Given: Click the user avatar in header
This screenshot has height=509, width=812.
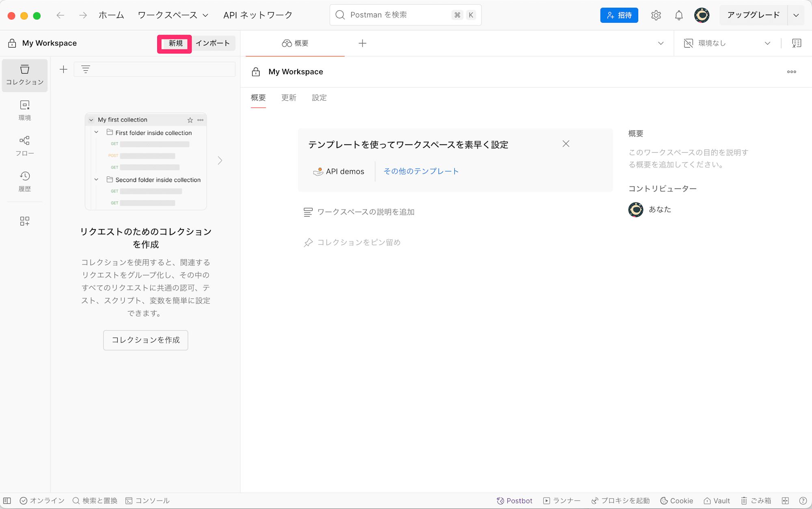Looking at the screenshot, I should pyautogui.click(x=702, y=15).
